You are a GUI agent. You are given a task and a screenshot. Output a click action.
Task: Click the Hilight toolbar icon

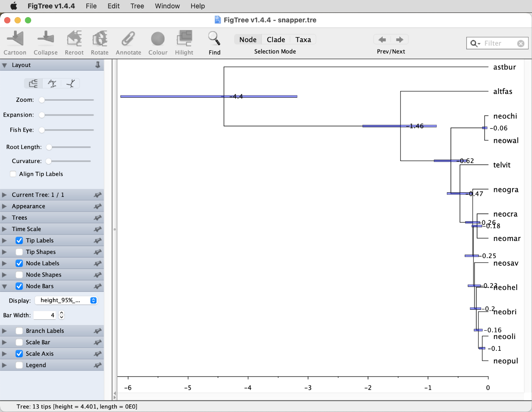(x=184, y=39)
